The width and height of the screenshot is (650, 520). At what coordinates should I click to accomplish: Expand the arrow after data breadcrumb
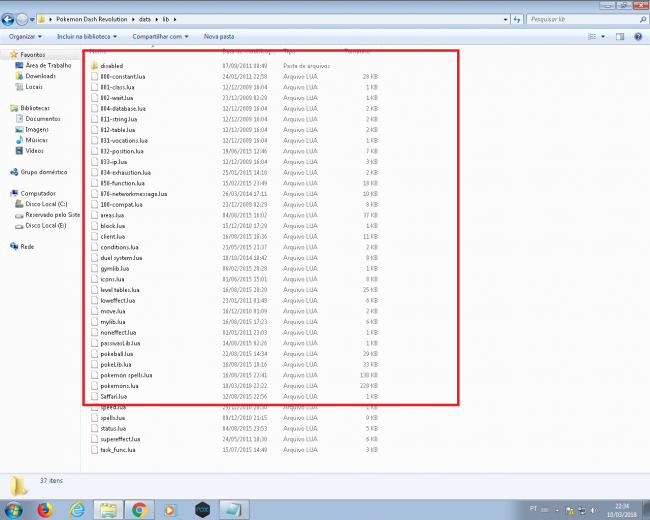point(157,19)
